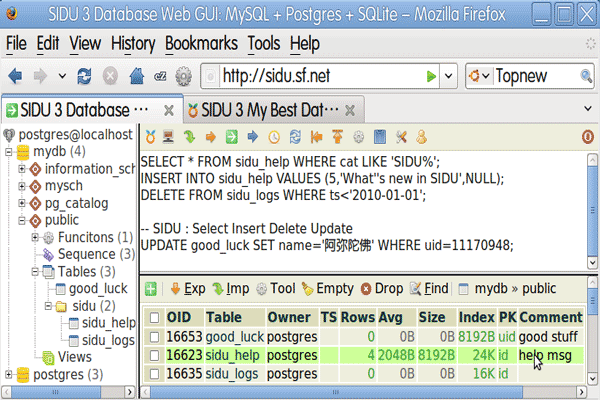
Task: Click the Firefox reload page icon
Action: 83,76
